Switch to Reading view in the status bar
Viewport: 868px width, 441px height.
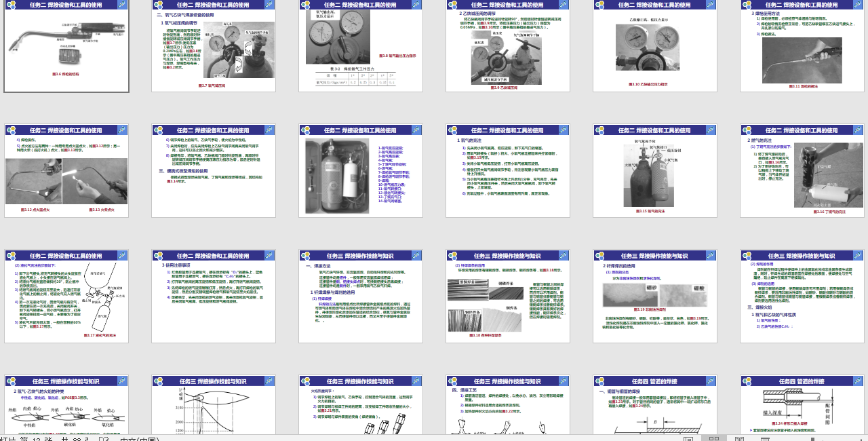click(739, 438)
